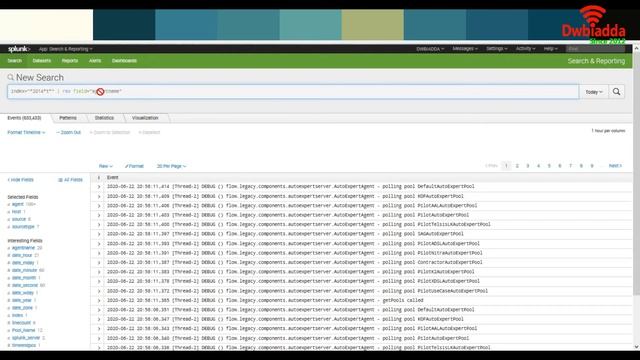
Task: Click the All Fields list icon
Action: pos(60,180)
